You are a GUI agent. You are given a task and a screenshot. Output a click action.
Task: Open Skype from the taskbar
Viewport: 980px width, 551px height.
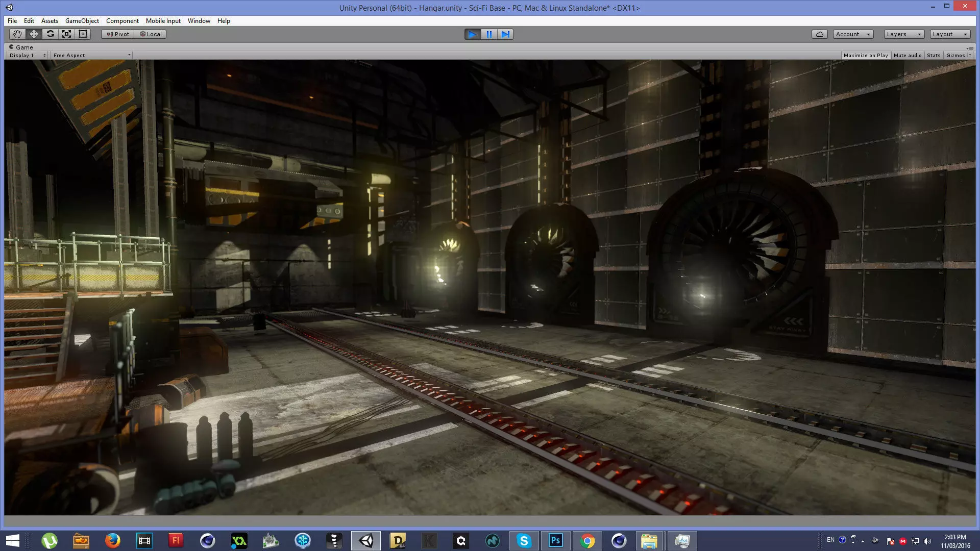[524, 541]
